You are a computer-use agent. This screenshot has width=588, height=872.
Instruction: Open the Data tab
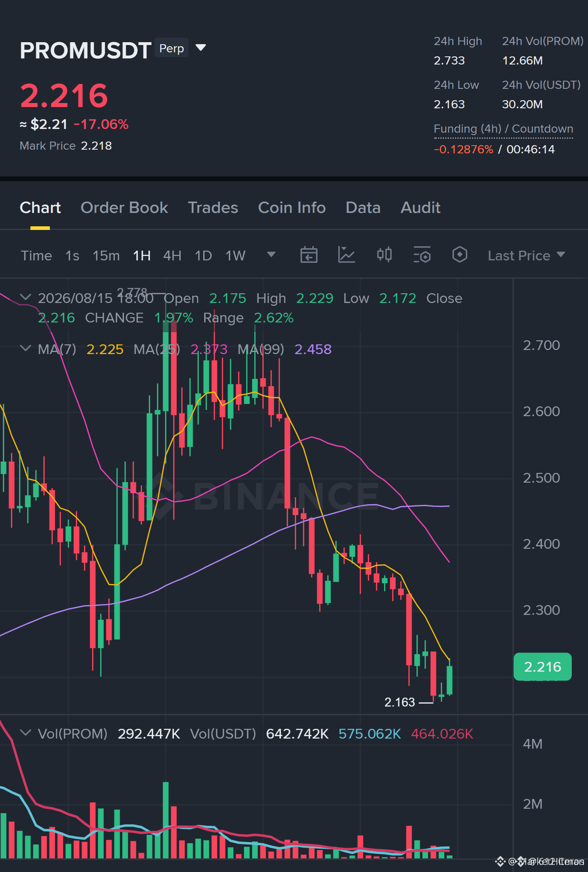click(363, 208)
